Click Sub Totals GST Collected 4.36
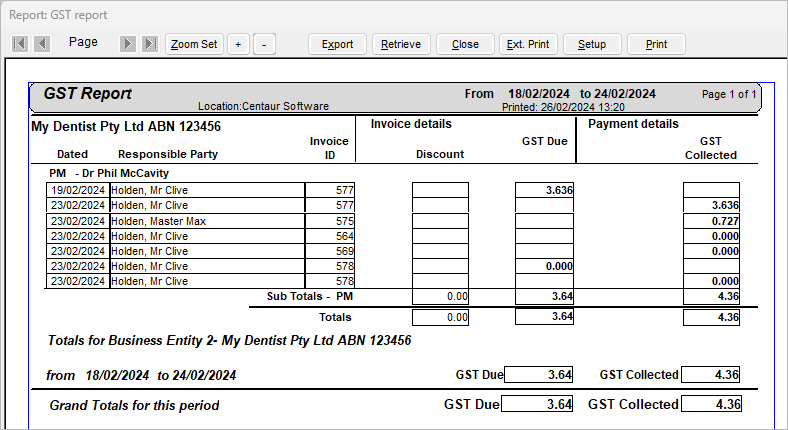This screenshot has width=788, height=430. [711, 296]
